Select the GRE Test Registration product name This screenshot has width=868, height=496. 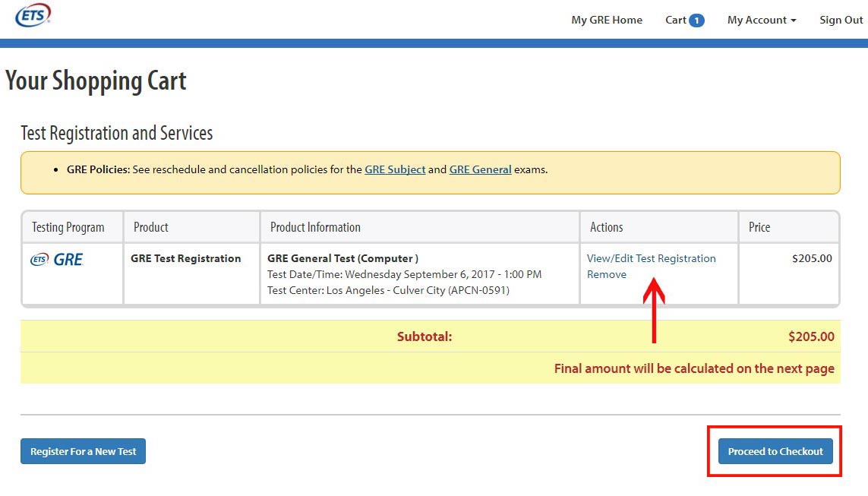click(x=185, y=258)
